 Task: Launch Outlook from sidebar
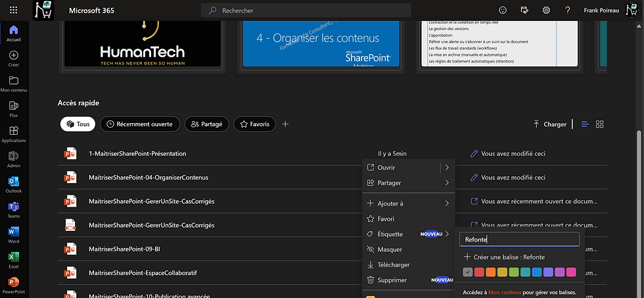tap(14, 185)
